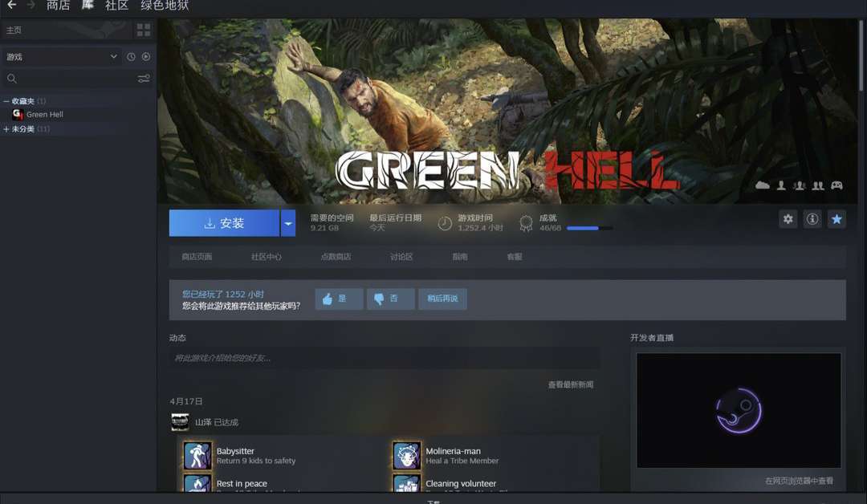Viewport: 867px width, 504px height.
Task: Click the achievements progress bar
Action: [589, 229]
